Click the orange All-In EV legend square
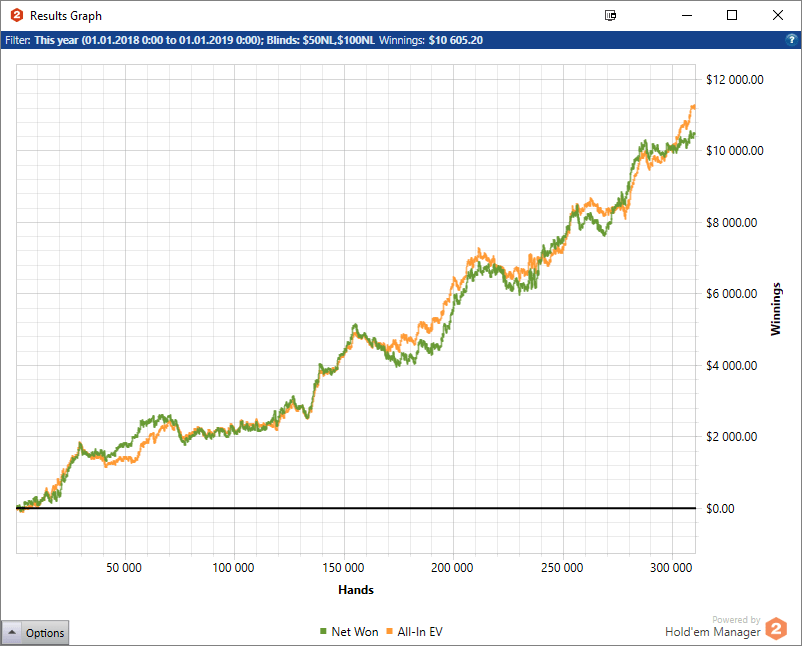This screenshot has height=646, width=802. [389, 632]
